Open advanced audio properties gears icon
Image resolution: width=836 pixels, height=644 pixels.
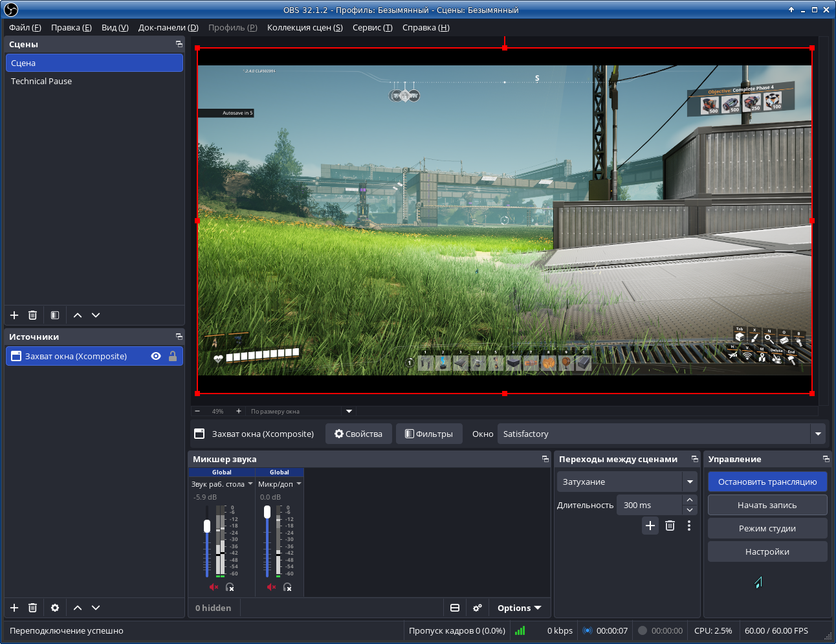478,608
